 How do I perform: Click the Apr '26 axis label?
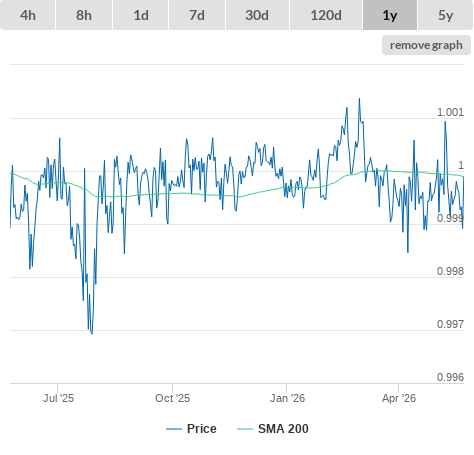399,398
